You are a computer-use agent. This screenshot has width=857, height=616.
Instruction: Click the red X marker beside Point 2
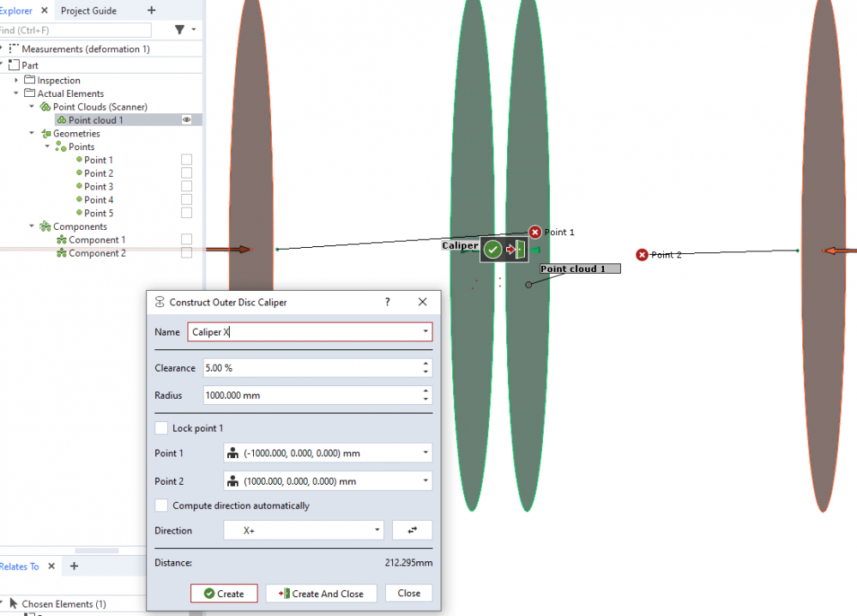pos(642,255)
